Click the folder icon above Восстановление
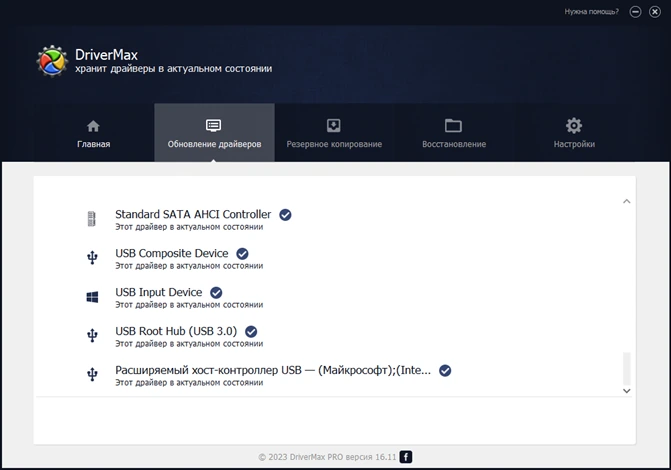The height and width of the screenshot is (470, 671). pos(453,126)
